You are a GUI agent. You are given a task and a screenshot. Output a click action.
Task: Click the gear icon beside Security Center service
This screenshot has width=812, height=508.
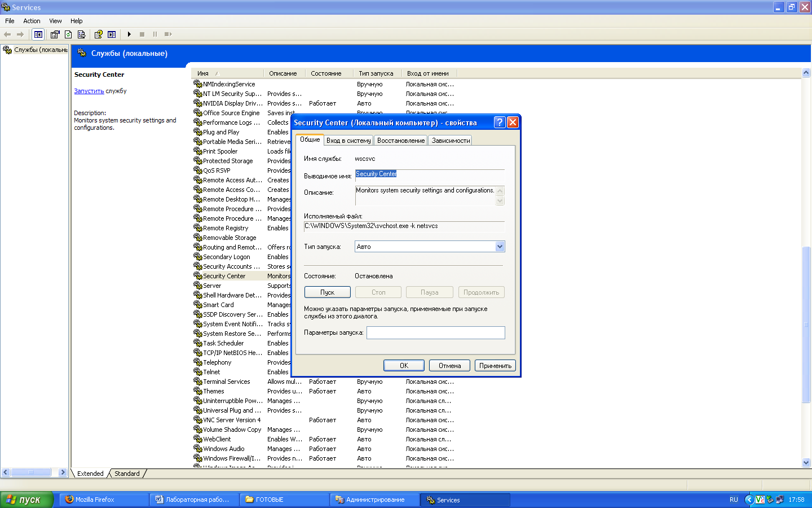[198, 276]
